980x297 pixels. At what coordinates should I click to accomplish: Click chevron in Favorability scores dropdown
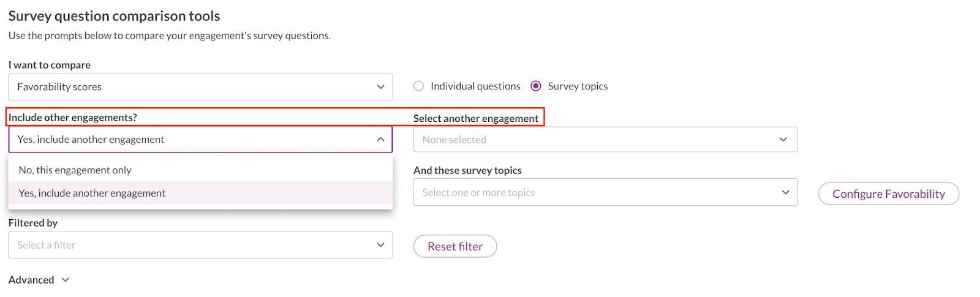click(380, 87)
